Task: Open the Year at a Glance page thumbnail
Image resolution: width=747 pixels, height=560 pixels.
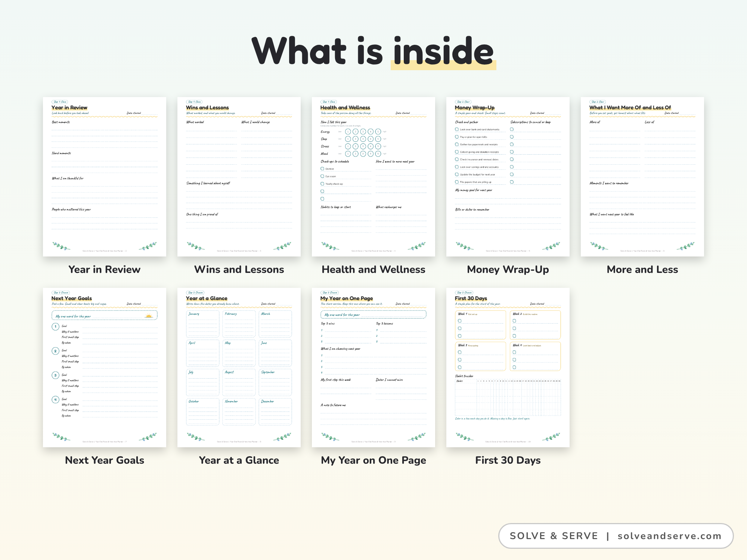Action: [239, 367]
